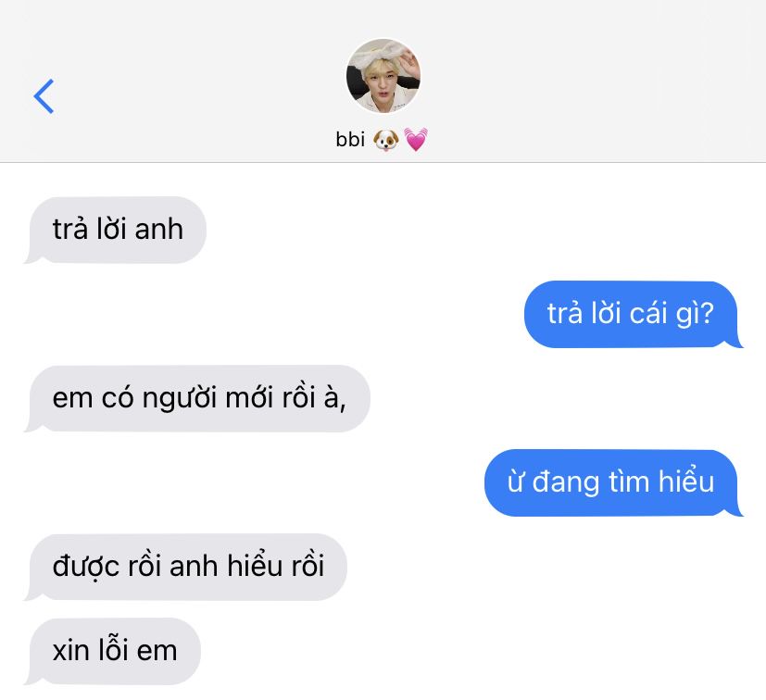
Task: Tap the contact name "bbi"
Action: 350,140
